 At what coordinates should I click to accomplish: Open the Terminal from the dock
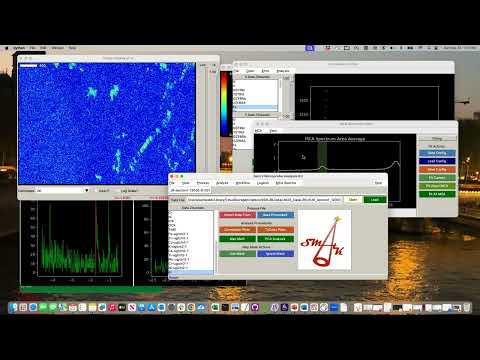(225, 307)
